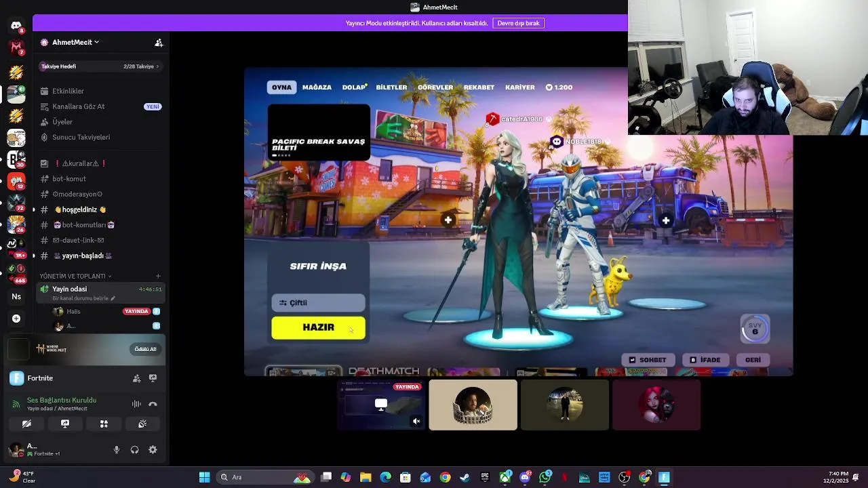Open the davet-link channel

click(x=100, y=240)
